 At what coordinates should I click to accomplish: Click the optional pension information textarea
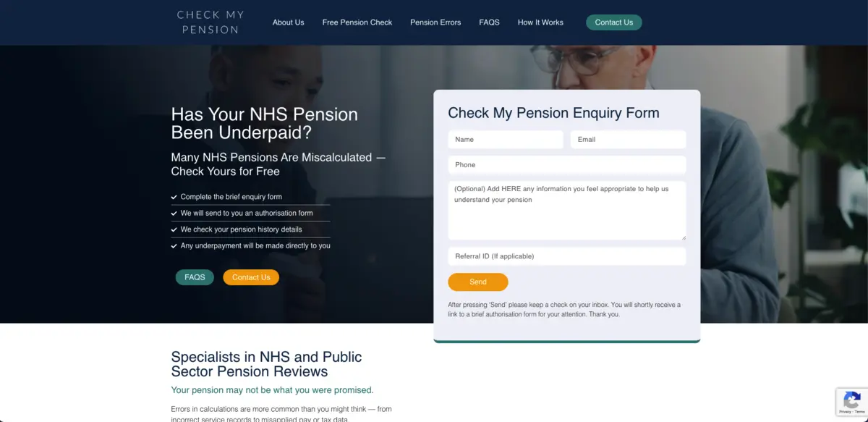pyautogui.click(x=566, y=214)
